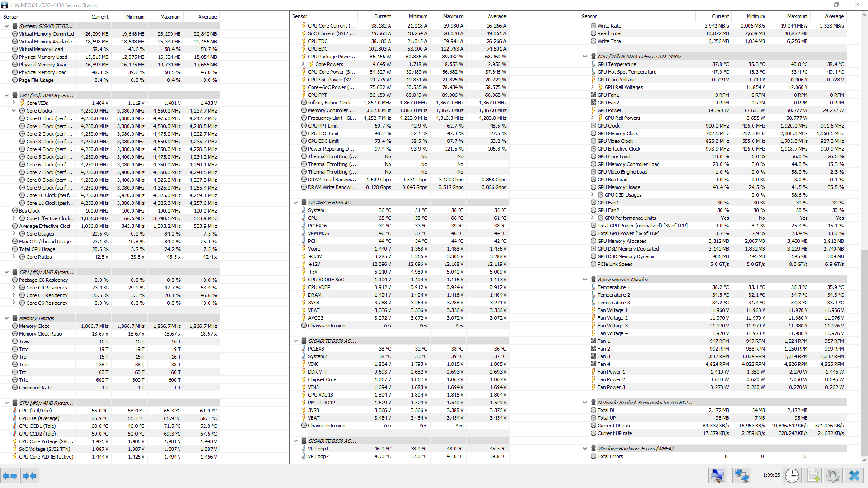The width and height of the screenshot is (868, 488).
Task: Select the Memory Timings group row
Action: [x=37, y=318]
